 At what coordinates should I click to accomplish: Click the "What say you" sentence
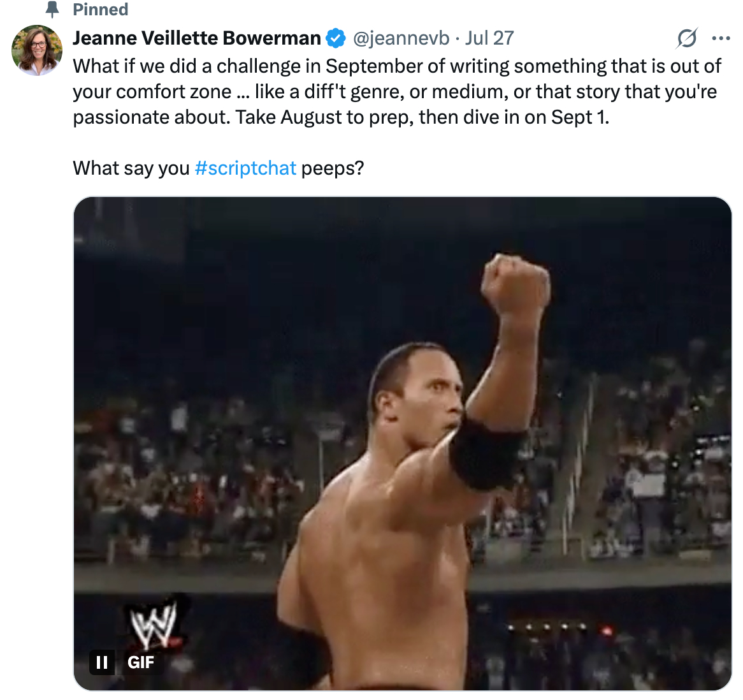pos(131,168)
